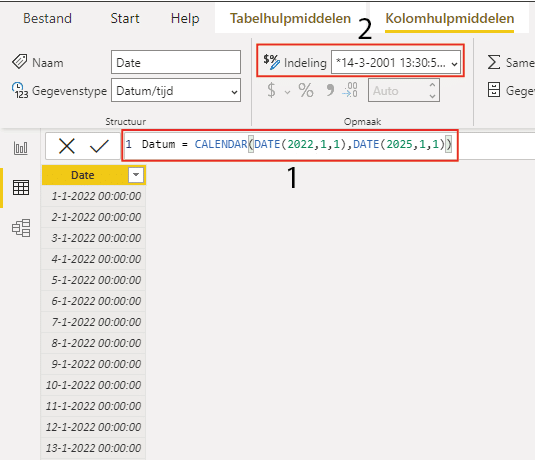Image resolution: width=536 pixels, height=460 pixels.
Task: Select cell 5-1-2022 00:00:00
Action: [x=94, y=280]
